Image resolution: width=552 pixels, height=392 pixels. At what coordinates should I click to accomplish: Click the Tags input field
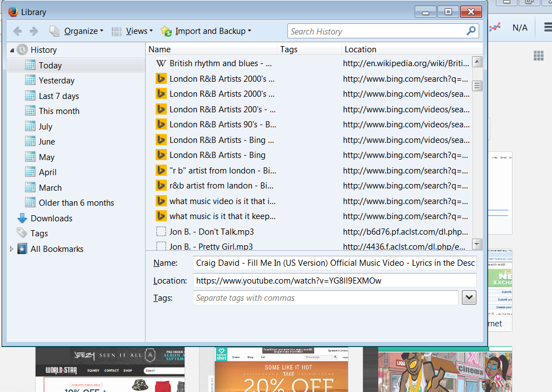tap(326, 298)
